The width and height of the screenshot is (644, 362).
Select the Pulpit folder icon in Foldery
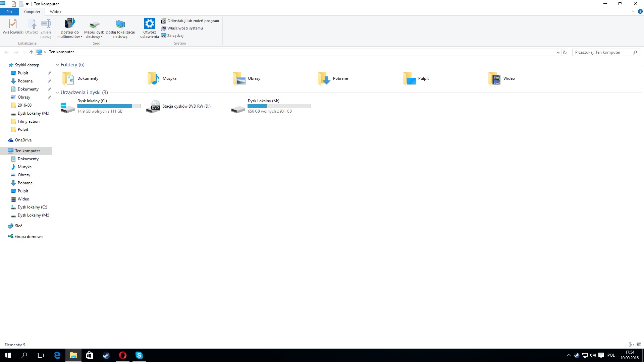(409, 78)
